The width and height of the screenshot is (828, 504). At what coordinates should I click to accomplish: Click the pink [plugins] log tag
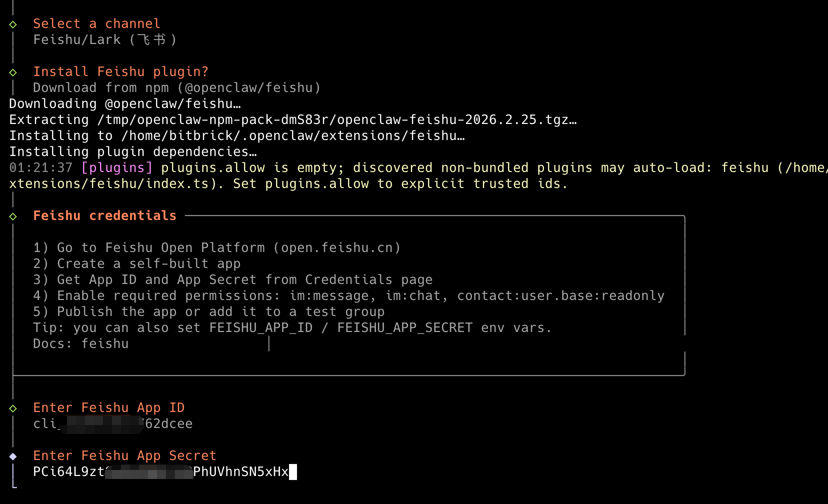[116, 168]
